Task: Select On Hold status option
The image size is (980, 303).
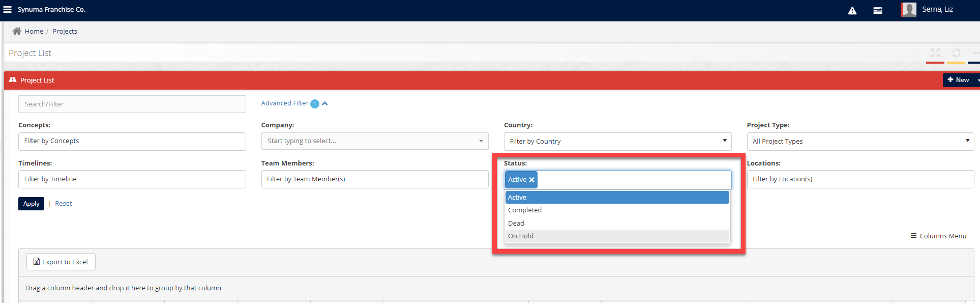Action: click(x=521, y=236)
